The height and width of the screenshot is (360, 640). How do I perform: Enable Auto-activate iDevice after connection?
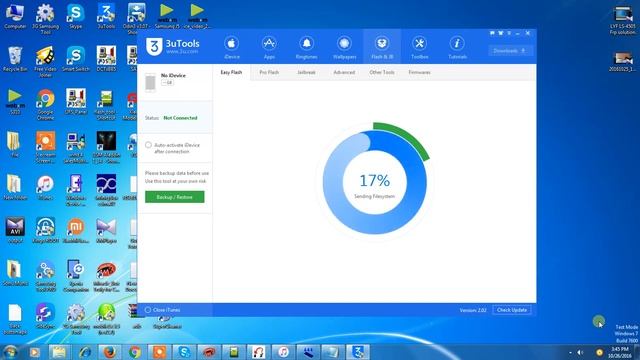148,145
